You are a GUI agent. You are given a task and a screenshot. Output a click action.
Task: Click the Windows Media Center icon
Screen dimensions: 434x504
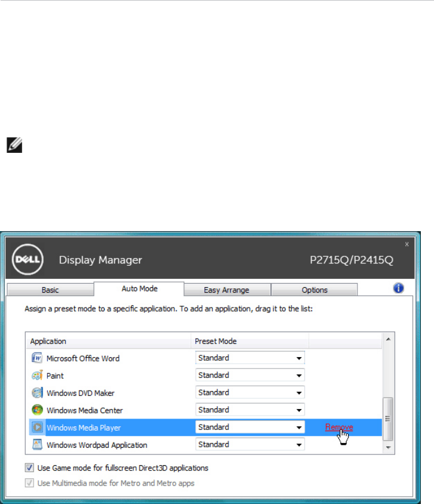click(37, 410)
